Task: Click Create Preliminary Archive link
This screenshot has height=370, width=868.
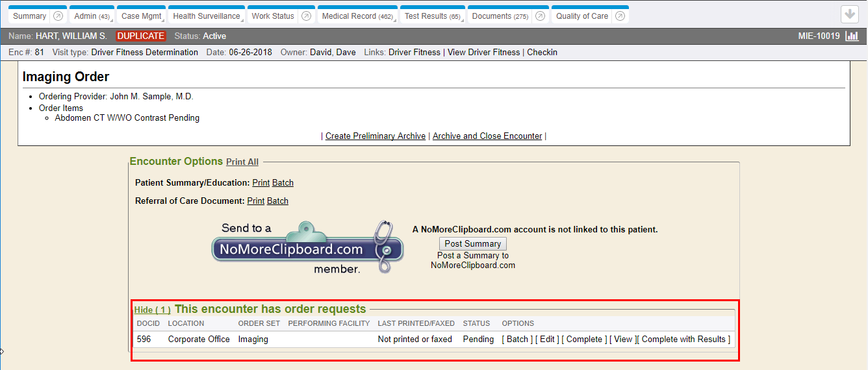Action: click(x=376, y=136)
